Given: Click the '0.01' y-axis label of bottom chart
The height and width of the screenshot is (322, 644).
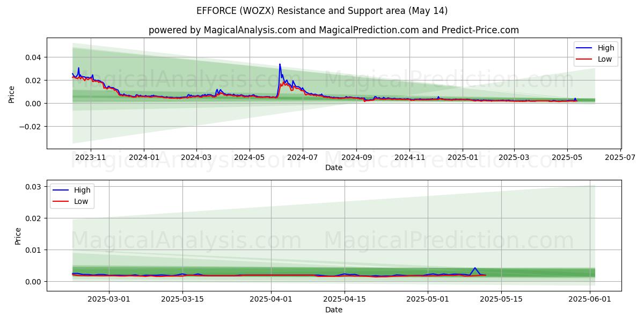Looking at the screenshot, I should pos(34,250).
